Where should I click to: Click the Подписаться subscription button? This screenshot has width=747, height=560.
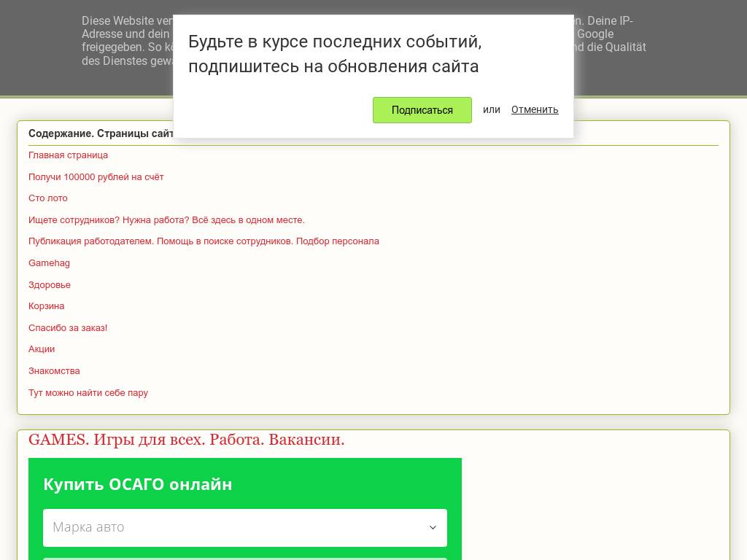(422, 110)
